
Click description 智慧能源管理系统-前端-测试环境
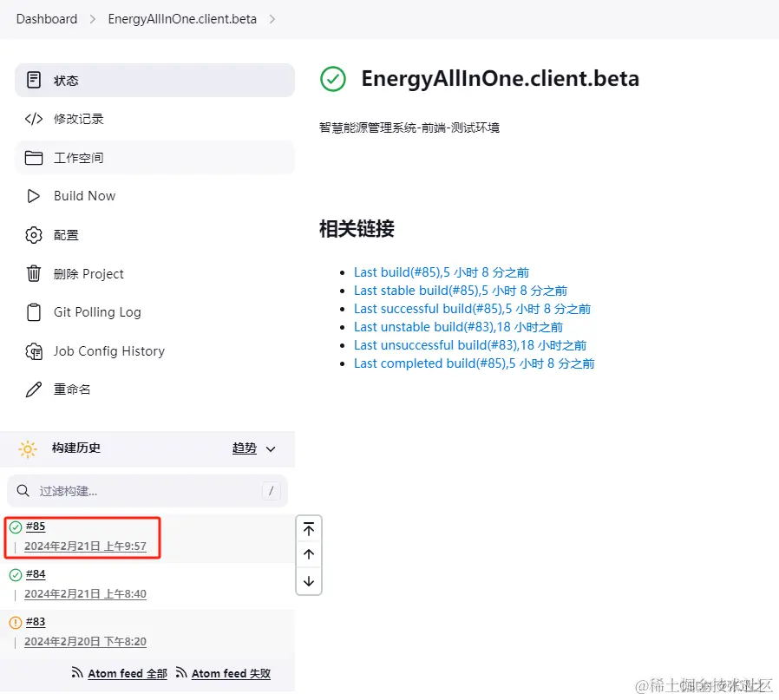[409, 128]
